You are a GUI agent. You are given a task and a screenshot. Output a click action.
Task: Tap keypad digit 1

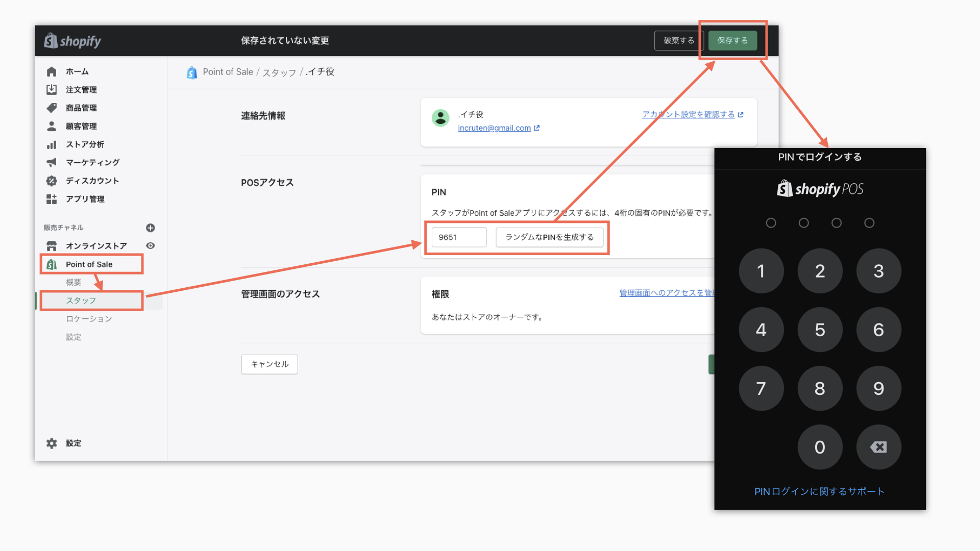[x=761, y=271]
